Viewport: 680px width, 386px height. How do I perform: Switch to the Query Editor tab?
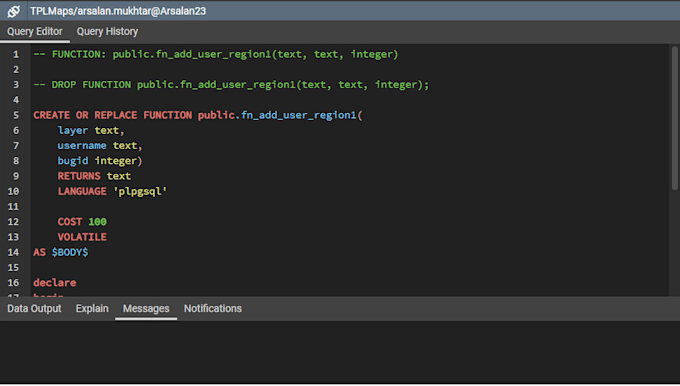click(35, 32)
